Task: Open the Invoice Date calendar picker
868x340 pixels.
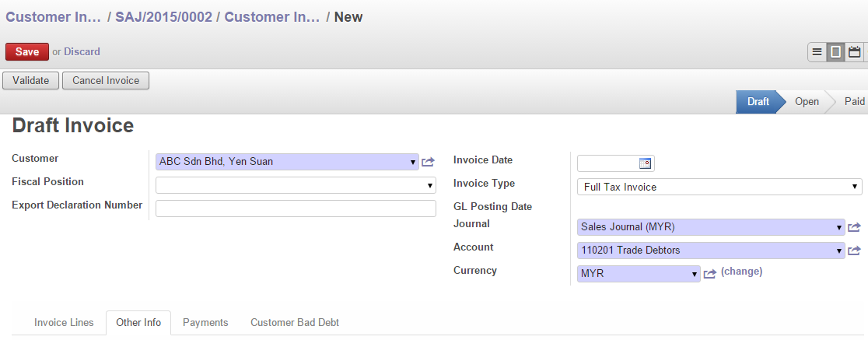Action: click(646, 163)
